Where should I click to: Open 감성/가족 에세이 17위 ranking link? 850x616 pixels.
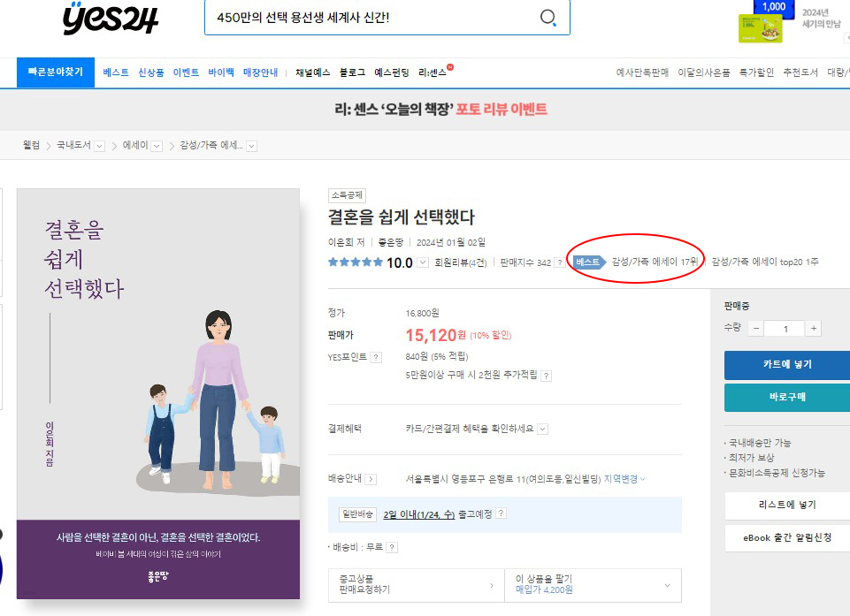655,262
